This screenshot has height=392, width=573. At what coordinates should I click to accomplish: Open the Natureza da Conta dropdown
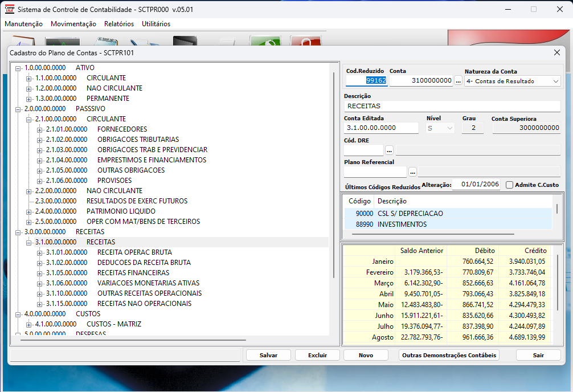555,81
